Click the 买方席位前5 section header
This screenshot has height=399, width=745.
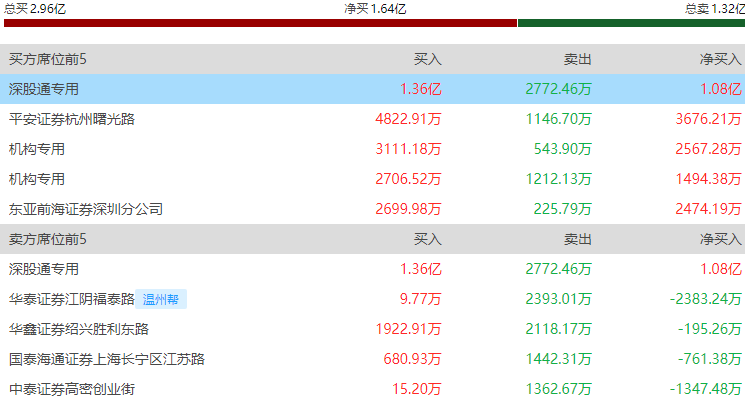[x=48, y=59]
